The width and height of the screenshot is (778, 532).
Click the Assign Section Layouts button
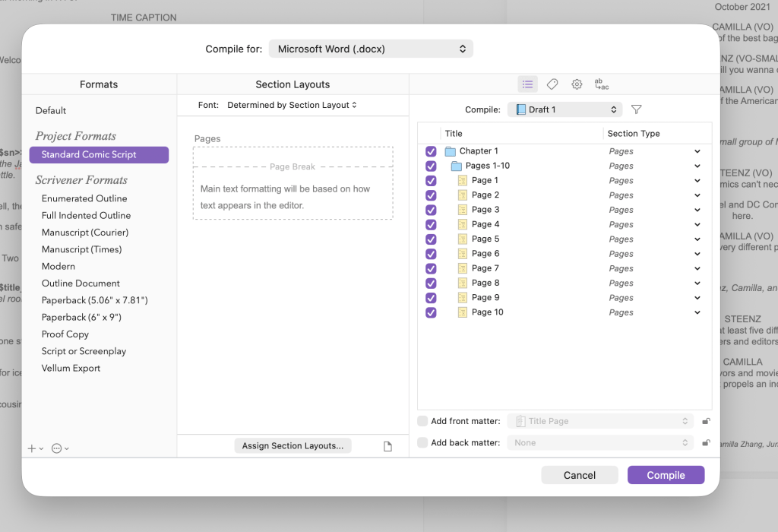tap(293, 446)
